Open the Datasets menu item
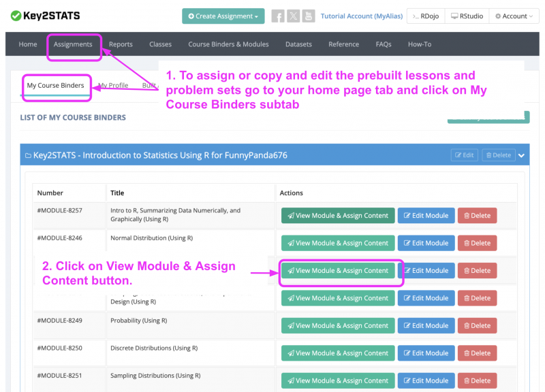 click(x=298, y=44)
